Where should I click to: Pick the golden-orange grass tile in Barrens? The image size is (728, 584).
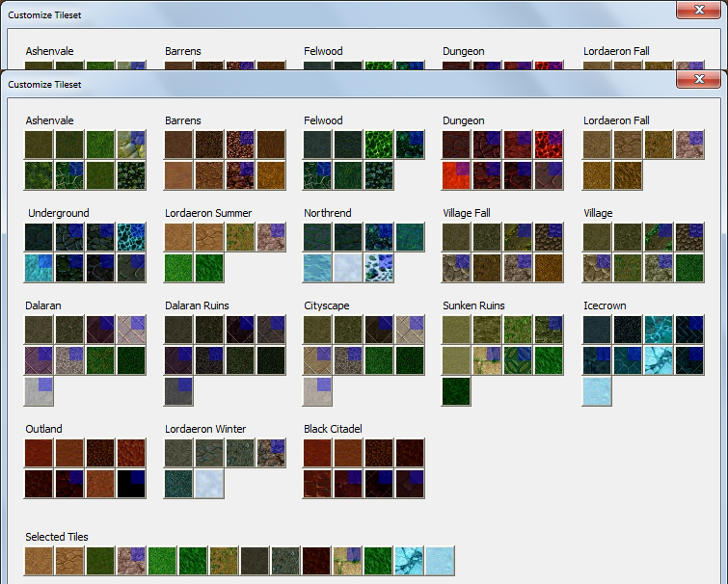[271, 175]
